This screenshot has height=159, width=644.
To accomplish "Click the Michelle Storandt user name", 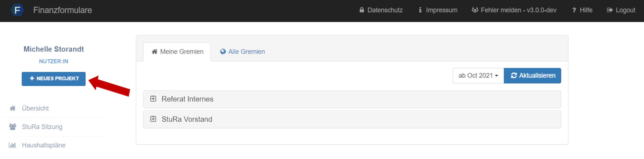I will pyautogui.click(x=53, y=49).
